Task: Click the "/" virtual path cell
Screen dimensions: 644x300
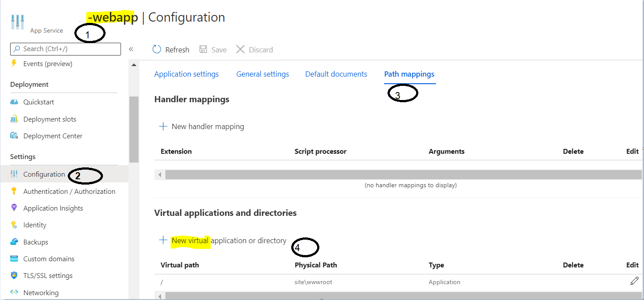Action: pos(162,282)
